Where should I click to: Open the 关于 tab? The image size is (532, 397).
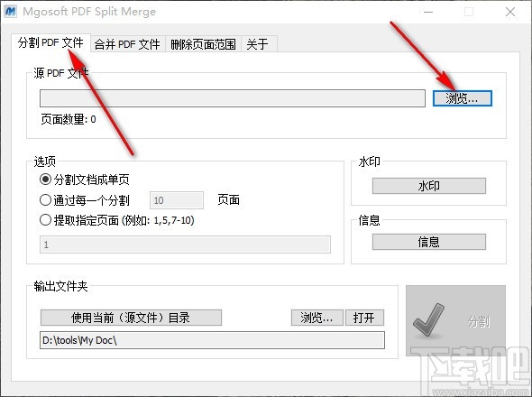258,44
